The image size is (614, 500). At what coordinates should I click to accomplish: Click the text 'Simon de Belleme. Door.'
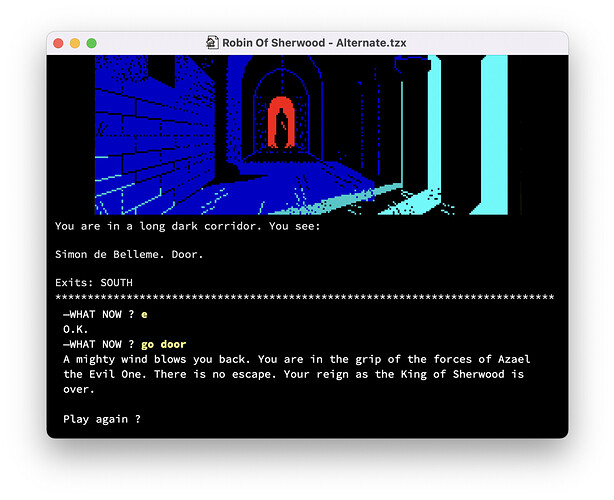[129, 255]
